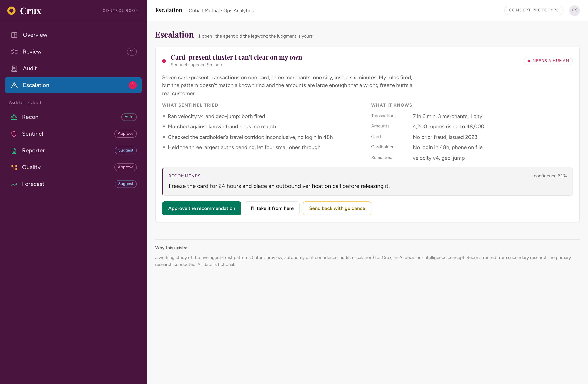
Task: Click the Reporter document icon
Action: (14, 151)
